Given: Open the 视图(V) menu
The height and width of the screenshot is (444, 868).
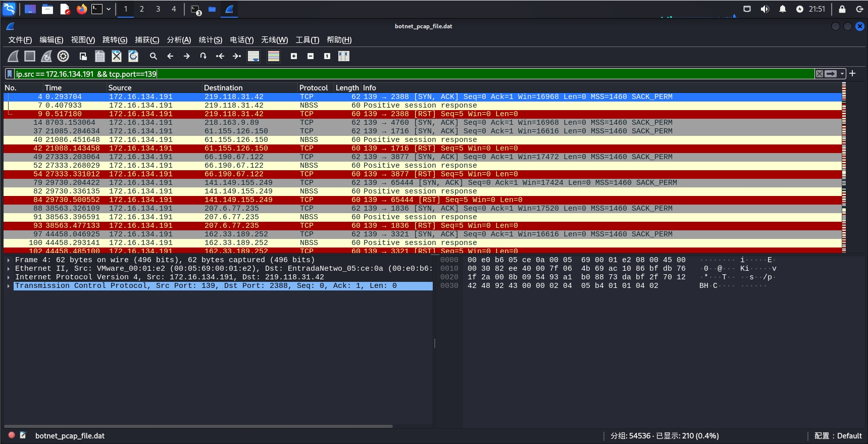Looking at the screenshot, I should point(83,40).
